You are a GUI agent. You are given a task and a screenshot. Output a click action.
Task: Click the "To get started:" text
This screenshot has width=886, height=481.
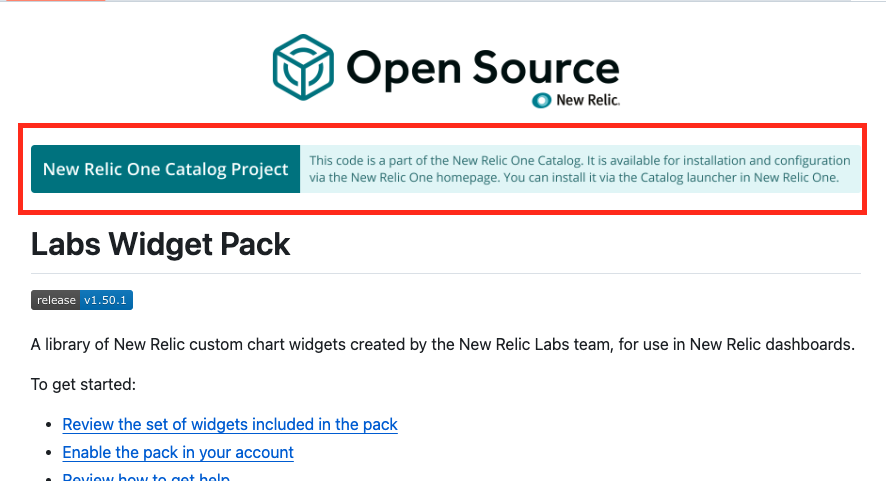pos(83,384)
